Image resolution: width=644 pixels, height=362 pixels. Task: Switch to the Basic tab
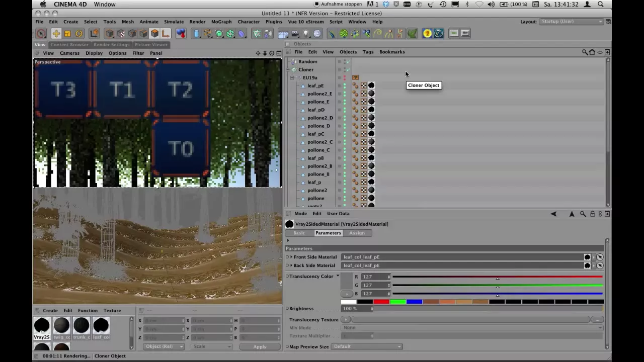point(299,233)
